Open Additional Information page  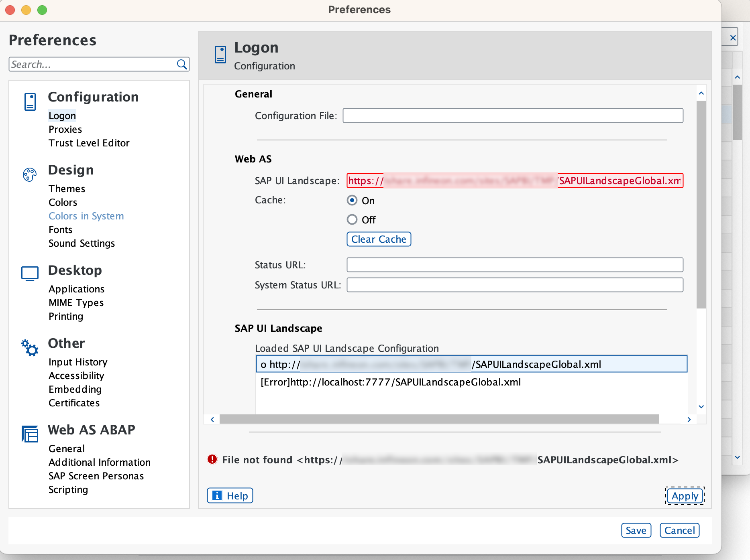[100, 463]
